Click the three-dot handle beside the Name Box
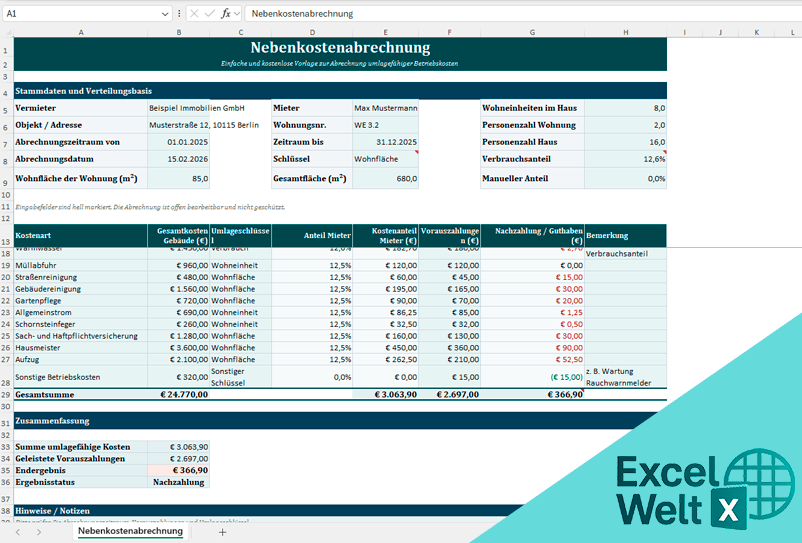802x543 pixels. pos(179,14)
